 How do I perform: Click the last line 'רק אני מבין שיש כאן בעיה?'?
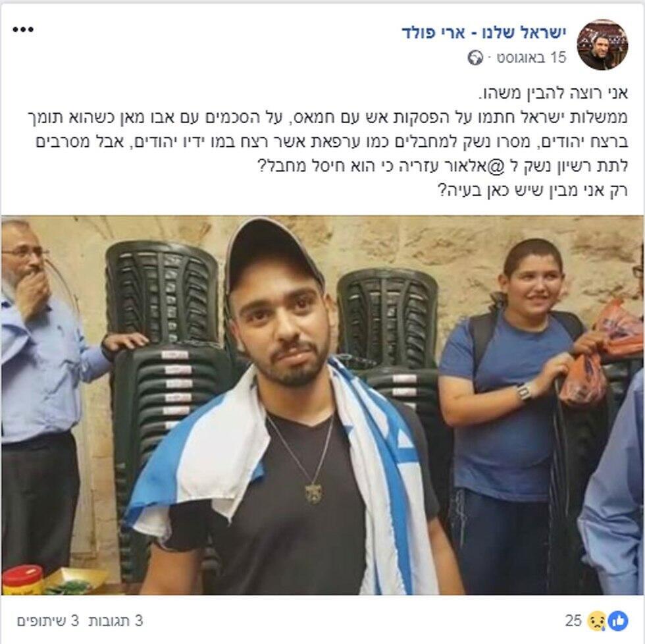532,190
